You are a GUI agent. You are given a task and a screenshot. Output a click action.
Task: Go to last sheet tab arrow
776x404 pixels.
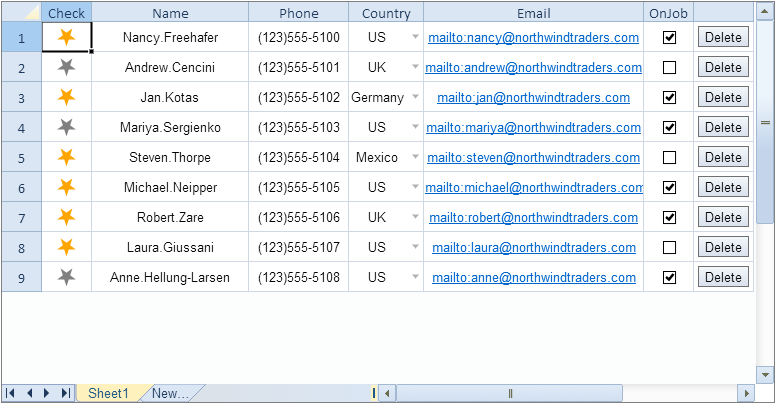pos(65,393)
